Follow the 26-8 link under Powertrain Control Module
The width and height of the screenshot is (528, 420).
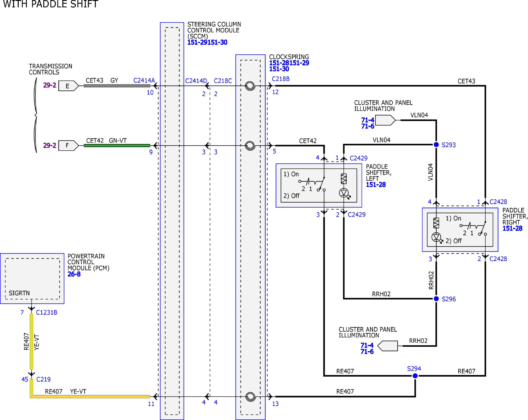[74, 274]
